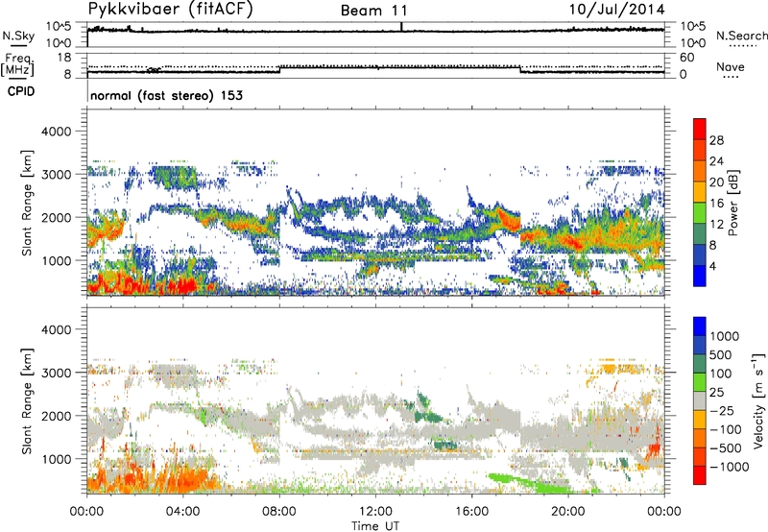768x532 pixels.
Task: Select the 'Freq. [MHz]' axis label
Action: (x=18, y=65)
